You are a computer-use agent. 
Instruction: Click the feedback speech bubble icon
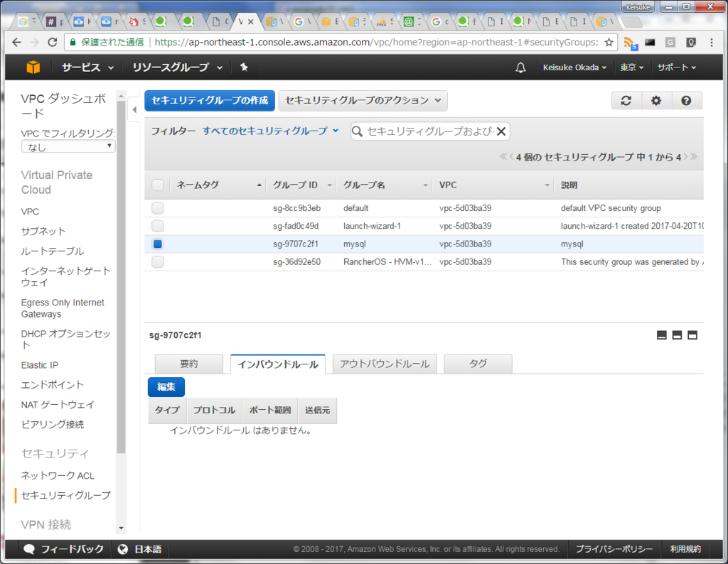tap(28, 549)
